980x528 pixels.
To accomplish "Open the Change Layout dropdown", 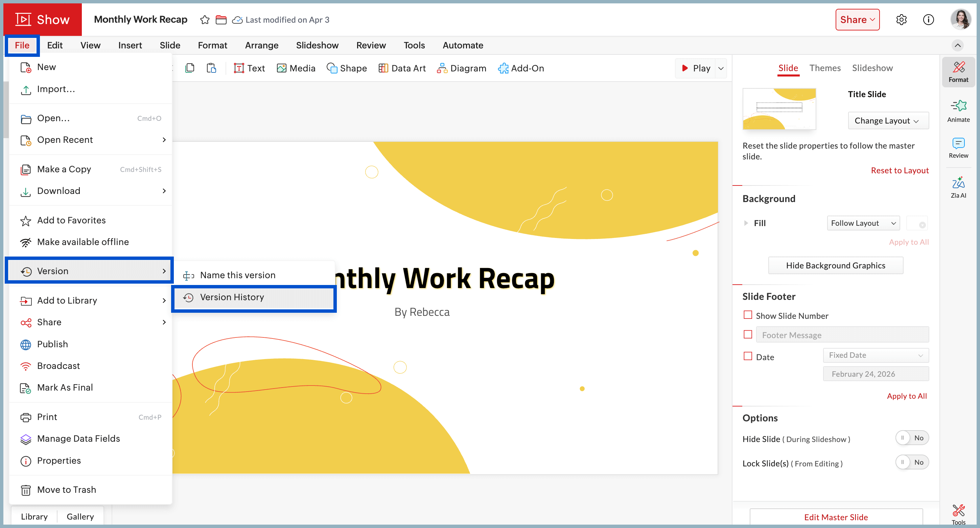I will [888, 121].
